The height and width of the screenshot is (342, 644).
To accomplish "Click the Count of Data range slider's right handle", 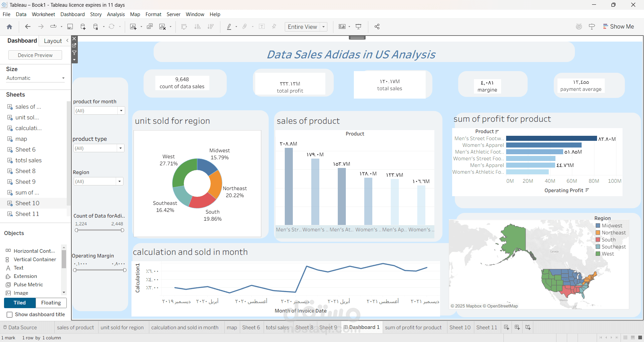I will click(x=122, y=230).
